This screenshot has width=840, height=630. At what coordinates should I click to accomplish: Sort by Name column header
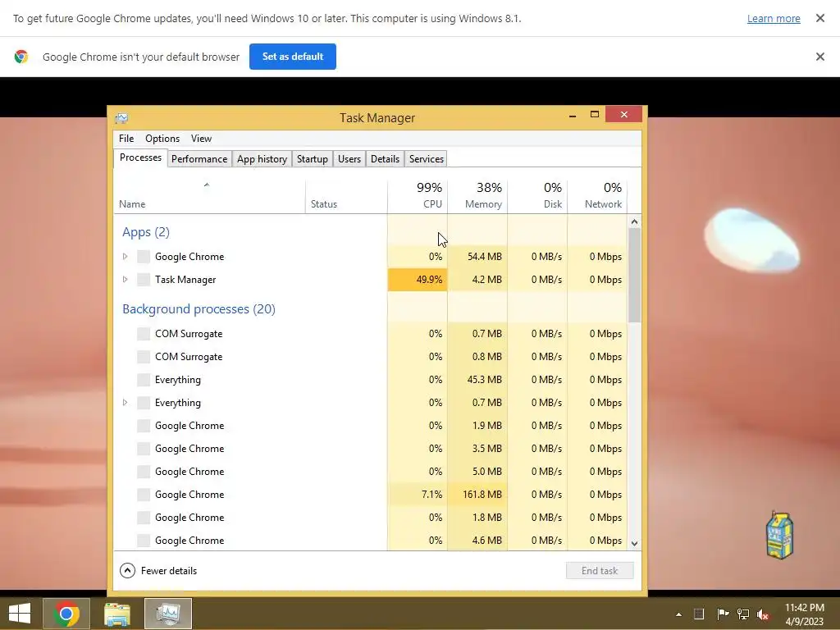[209, 195]
